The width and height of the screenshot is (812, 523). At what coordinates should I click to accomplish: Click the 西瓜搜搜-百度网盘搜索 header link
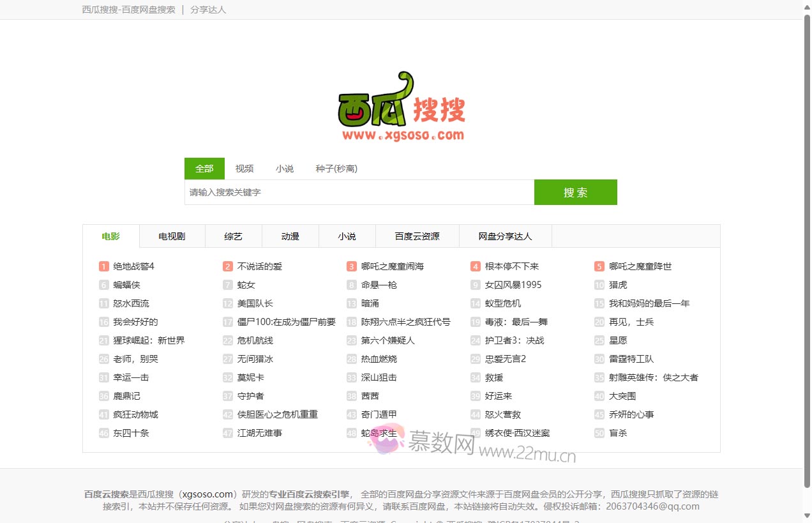pyautogui.click(x=128, y=10)
